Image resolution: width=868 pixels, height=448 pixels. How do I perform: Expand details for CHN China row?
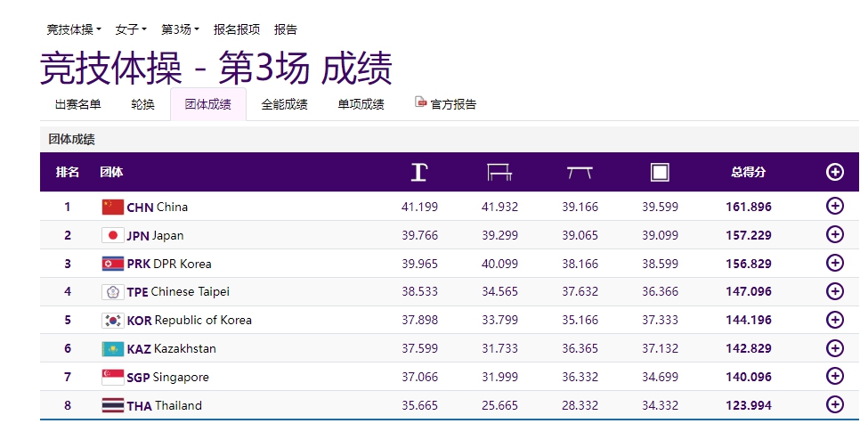pyautogui.click(x=835, y=207)
